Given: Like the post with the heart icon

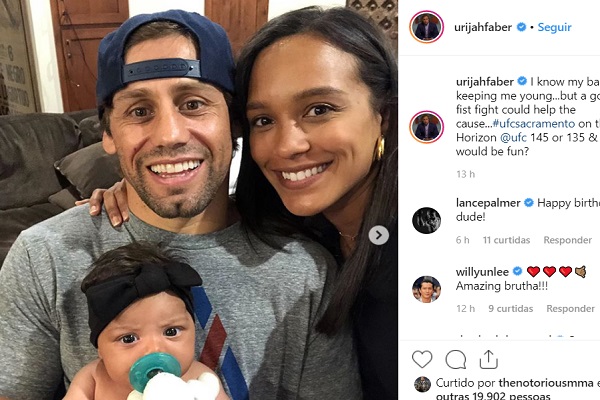Looking at the screenshot, I should tap(422, 359).
